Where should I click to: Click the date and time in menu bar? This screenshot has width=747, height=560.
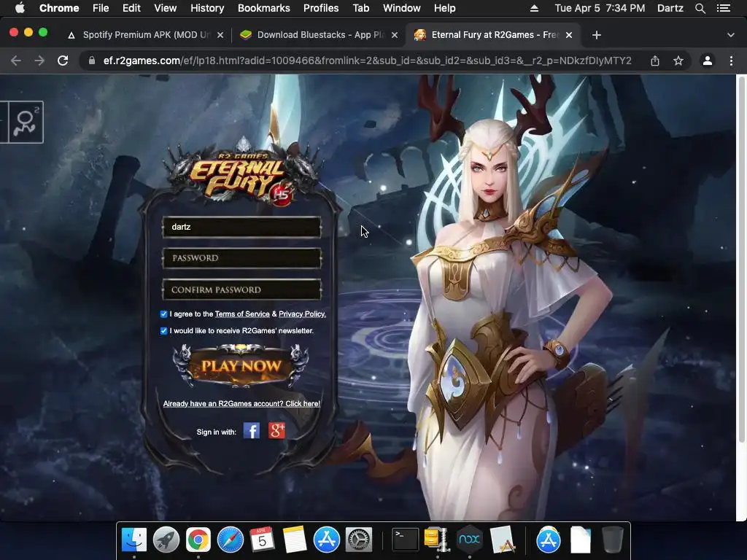coord(600,8)
